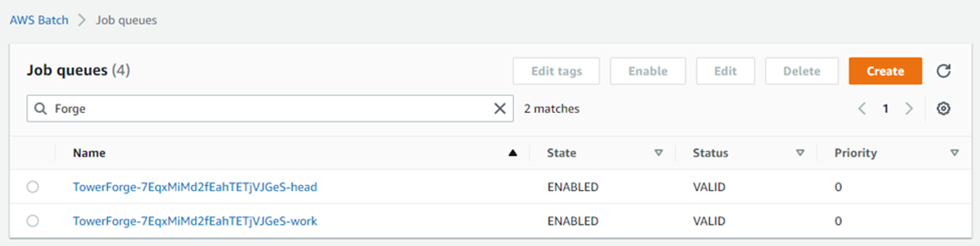Sort by State column arrow

(x=658, y=153)
